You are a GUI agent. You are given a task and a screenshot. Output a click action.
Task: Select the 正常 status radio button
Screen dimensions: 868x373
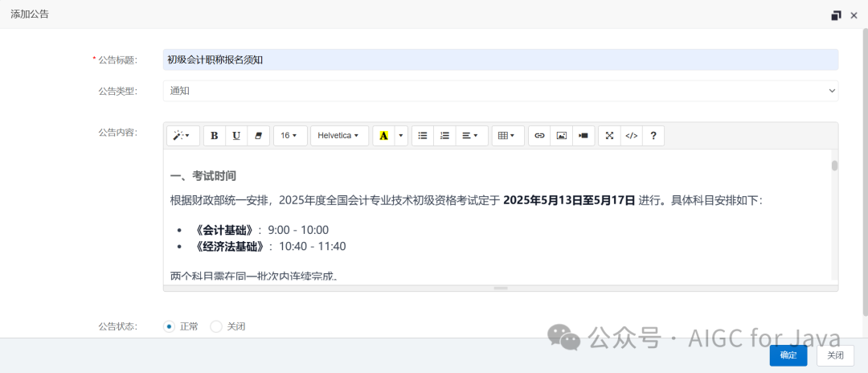click(169, 326)
